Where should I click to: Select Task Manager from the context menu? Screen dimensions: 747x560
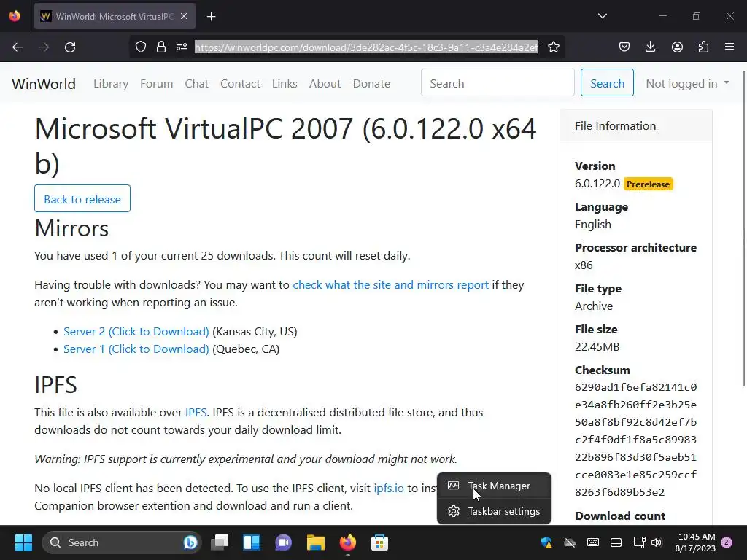[x=494, y=486]
